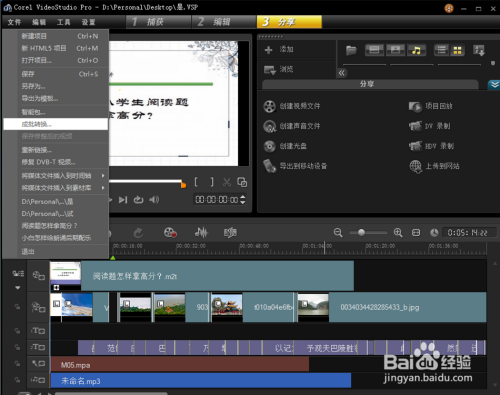The height and width of the screenshot is (395, 500).
Task: Choose 新 HTML5 项目 menu entry
Action: [56, 48]
